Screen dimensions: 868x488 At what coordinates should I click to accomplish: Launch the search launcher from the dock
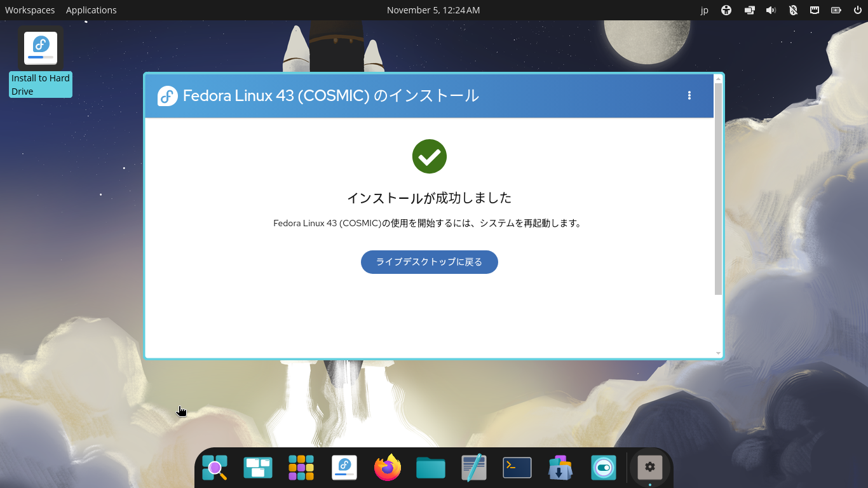215,468
